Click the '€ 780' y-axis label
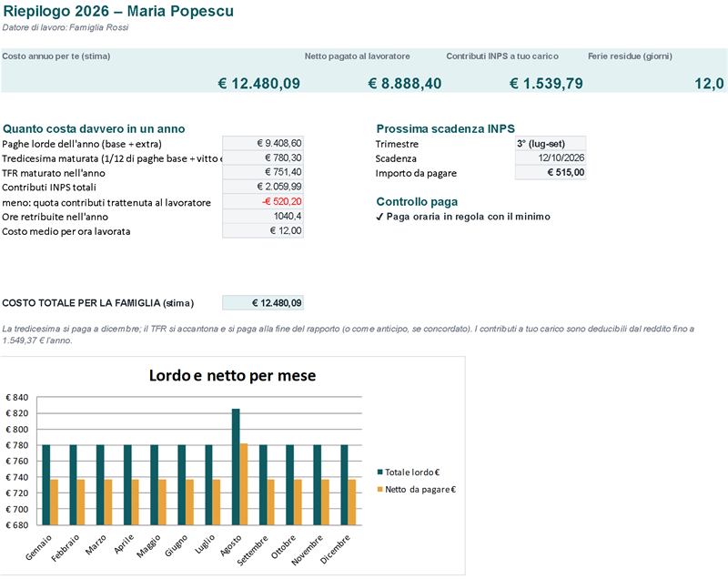 tap(17, 445)
